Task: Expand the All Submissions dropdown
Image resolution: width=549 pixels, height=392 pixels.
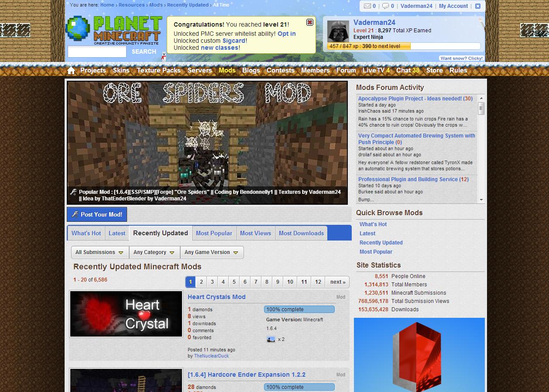Action: (100, 252)
